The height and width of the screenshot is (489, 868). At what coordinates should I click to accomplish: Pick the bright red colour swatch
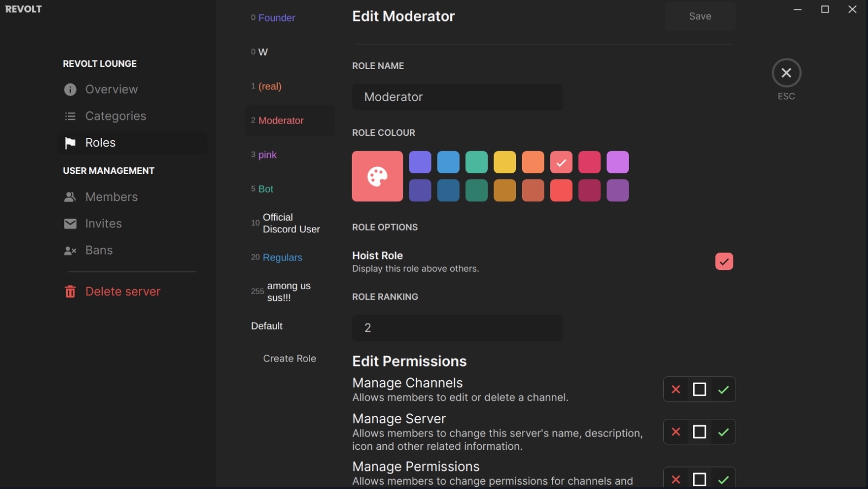(x=561, y=190)
